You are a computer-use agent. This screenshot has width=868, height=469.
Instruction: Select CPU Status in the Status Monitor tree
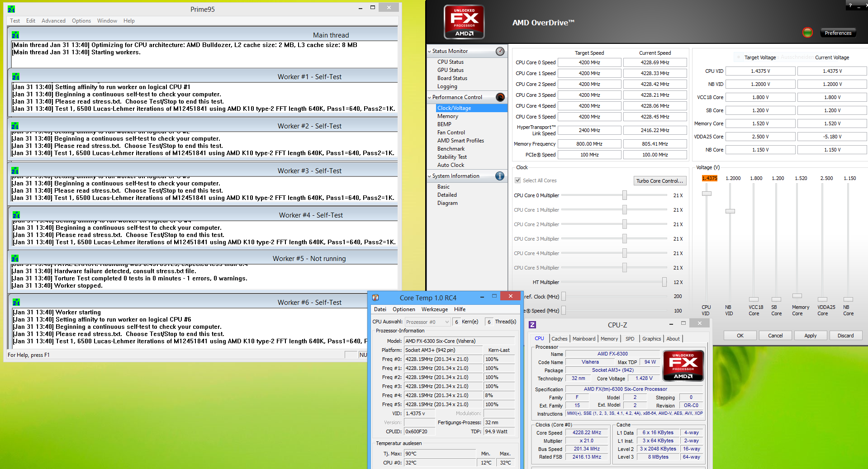click(x=451, y=62)
